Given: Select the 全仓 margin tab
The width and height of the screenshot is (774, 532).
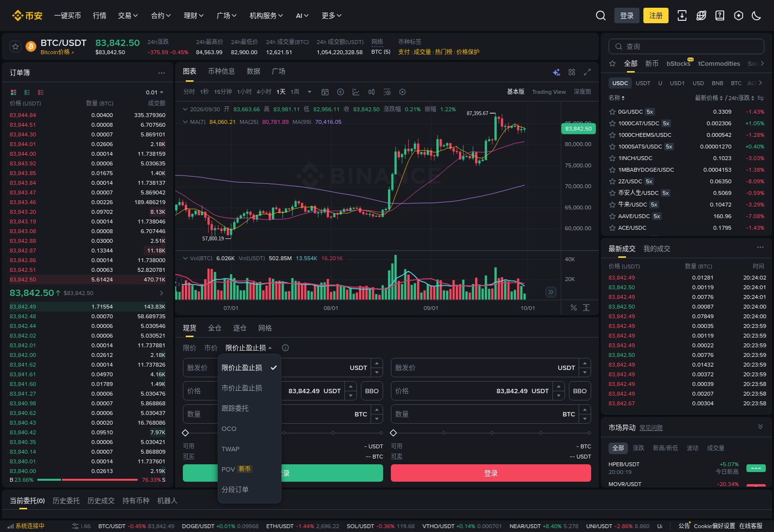Looking at the screenshot, I should tap(215, 328).
